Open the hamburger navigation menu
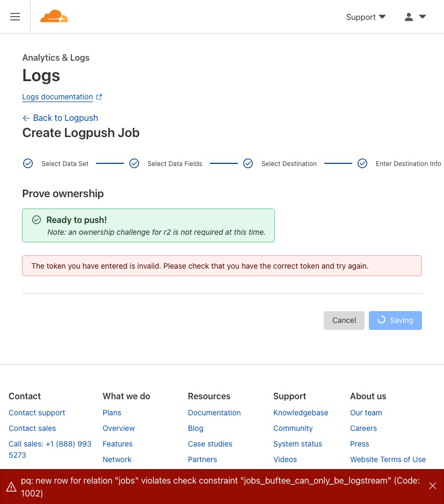The width and height of the screenshot is (444, 504). 15,17
